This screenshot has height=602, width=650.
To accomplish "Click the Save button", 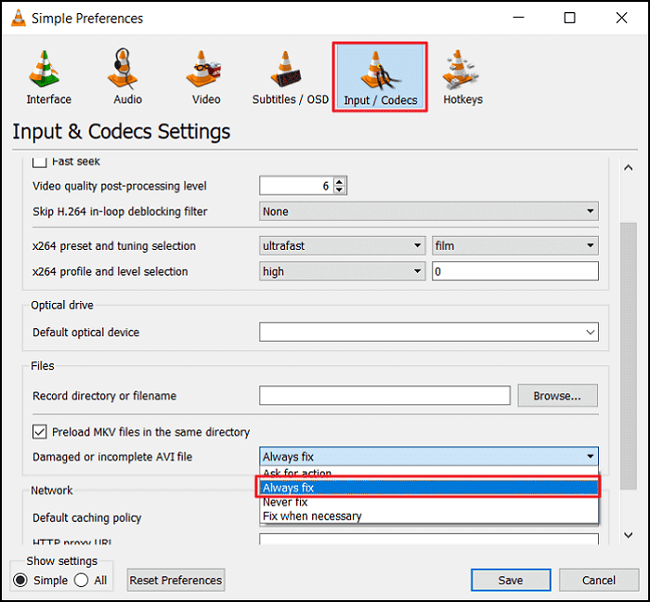I will [x=510, y=580].
